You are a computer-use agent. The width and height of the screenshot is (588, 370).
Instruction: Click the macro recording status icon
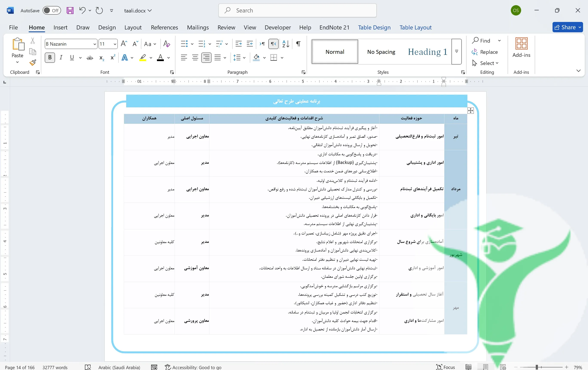pos(154,367)
